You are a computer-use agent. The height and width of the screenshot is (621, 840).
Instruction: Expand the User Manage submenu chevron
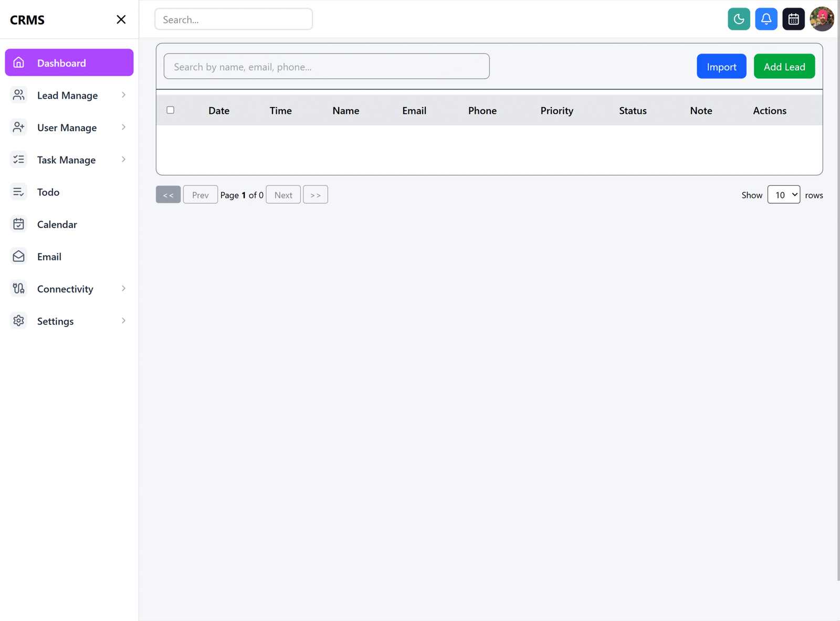[x=123, y=128]
